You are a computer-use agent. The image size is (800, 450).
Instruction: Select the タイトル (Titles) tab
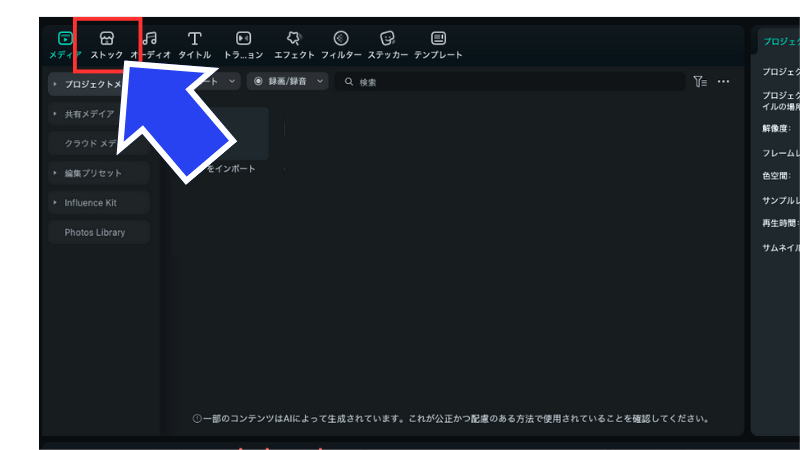point(194,45)
